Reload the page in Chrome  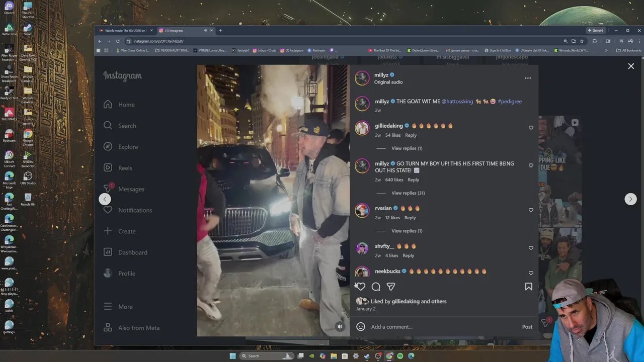118,41
